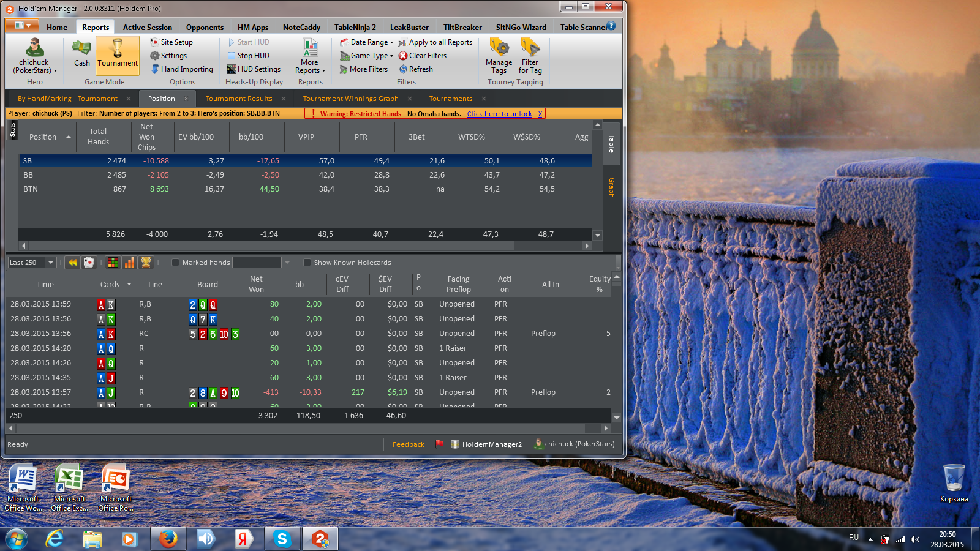Image resolution: width=980 pixels, height=551 pixels.
Task: Click the 'Click here to unlock' link
Action: tap(499, 114)
